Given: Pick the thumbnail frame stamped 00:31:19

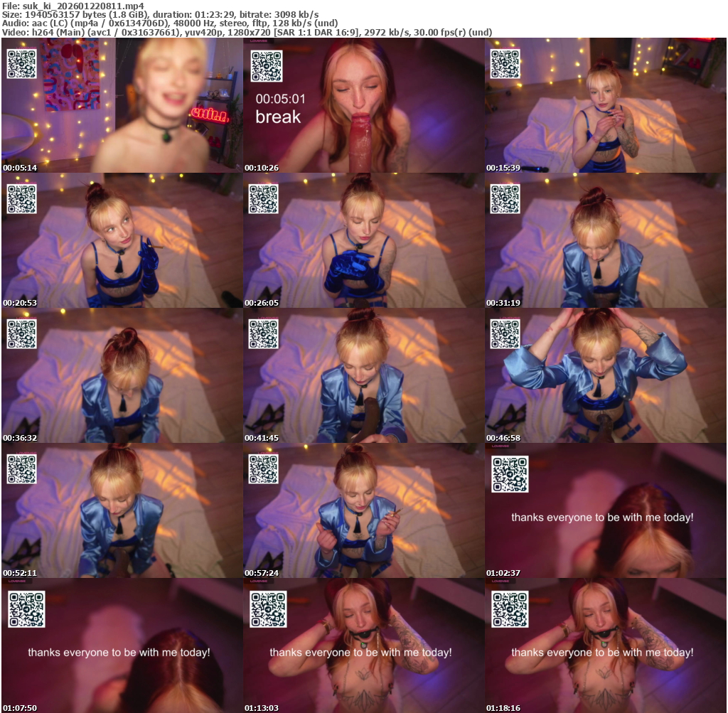Looking at the screenshot, I should click(x=606, y=240).
